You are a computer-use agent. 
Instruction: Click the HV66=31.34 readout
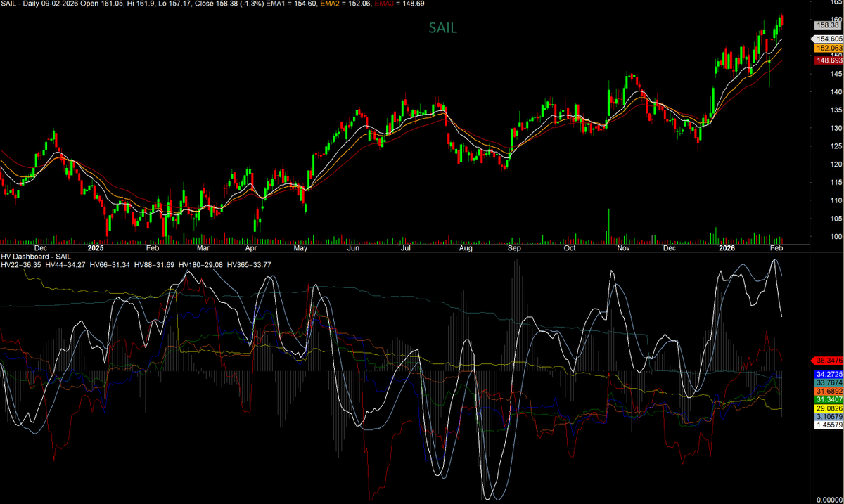(110, 265)
